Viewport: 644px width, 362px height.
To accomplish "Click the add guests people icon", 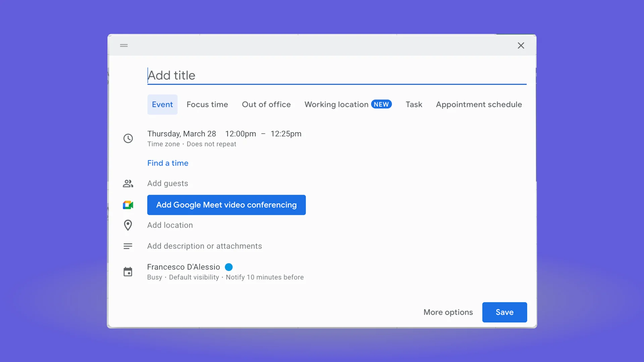I will point(128,183).
